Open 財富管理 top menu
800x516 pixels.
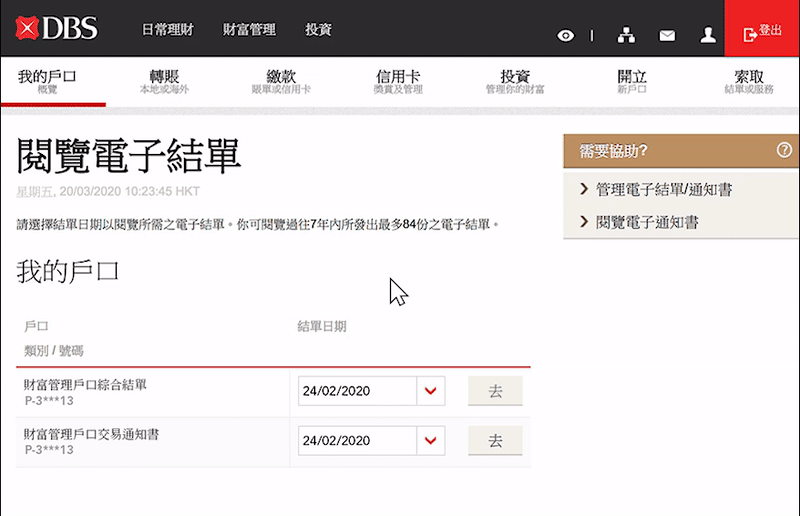[x=249, y=30]
